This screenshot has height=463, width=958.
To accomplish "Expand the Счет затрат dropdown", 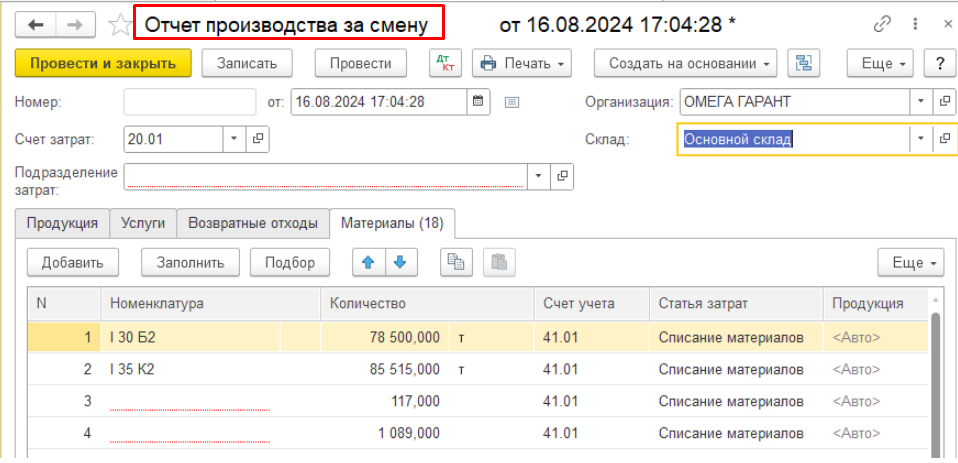I will click(x=233, y=139).
